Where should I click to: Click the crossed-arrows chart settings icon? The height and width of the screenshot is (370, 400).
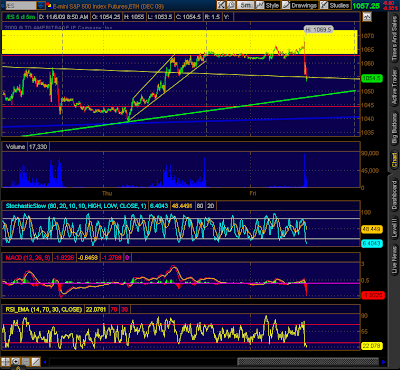[x=221, y=5]
